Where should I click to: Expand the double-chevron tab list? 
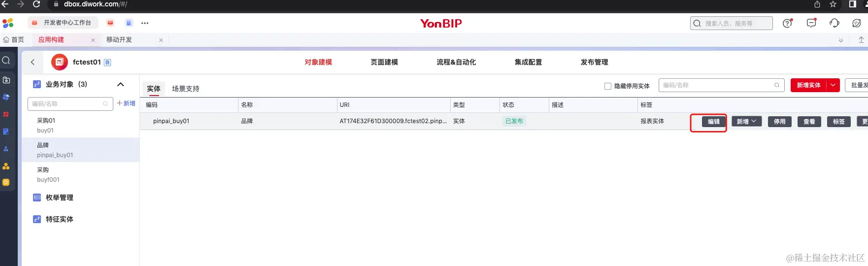tap(841, 40)
